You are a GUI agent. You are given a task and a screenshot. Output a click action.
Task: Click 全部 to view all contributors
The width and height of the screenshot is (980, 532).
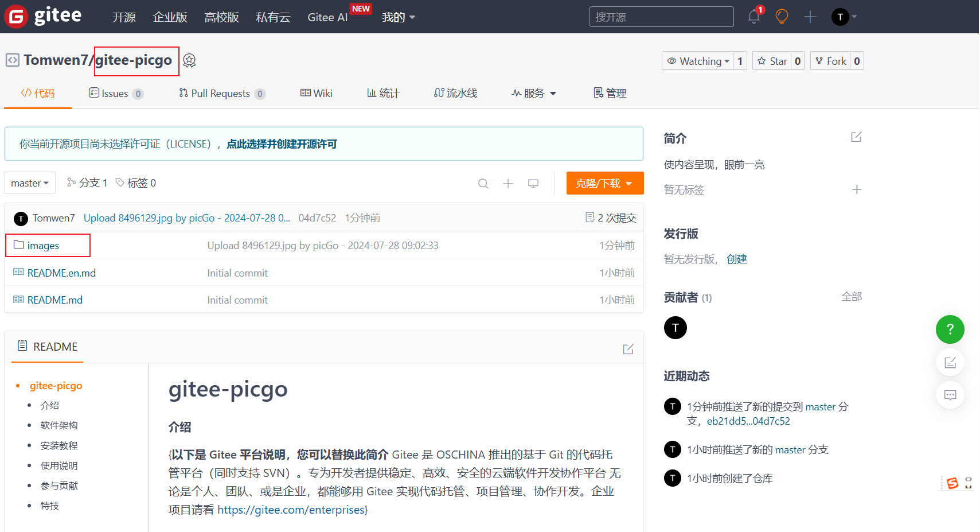tap(852, 297)
